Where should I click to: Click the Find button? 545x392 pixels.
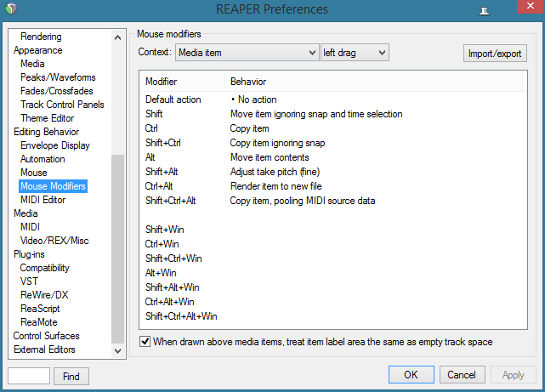71,376
